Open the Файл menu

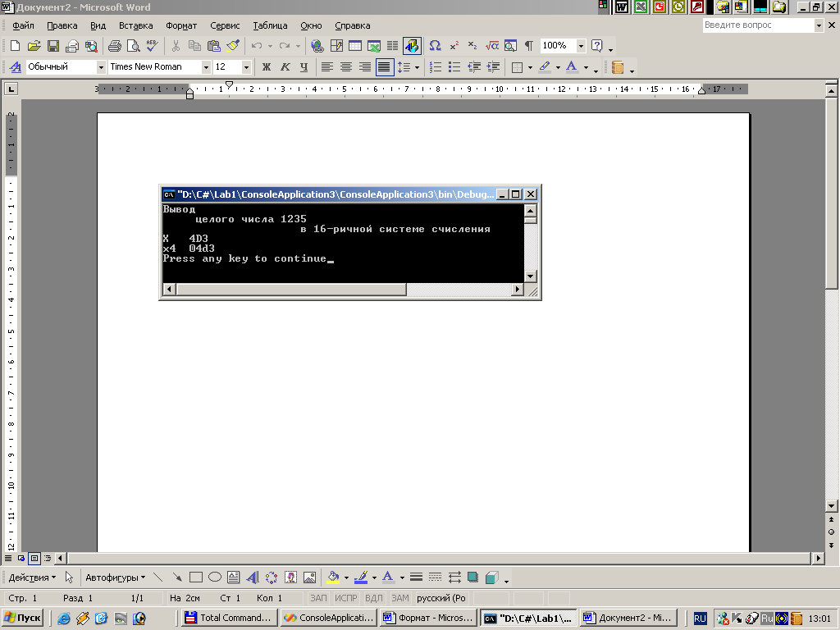(x=23, y=25)
